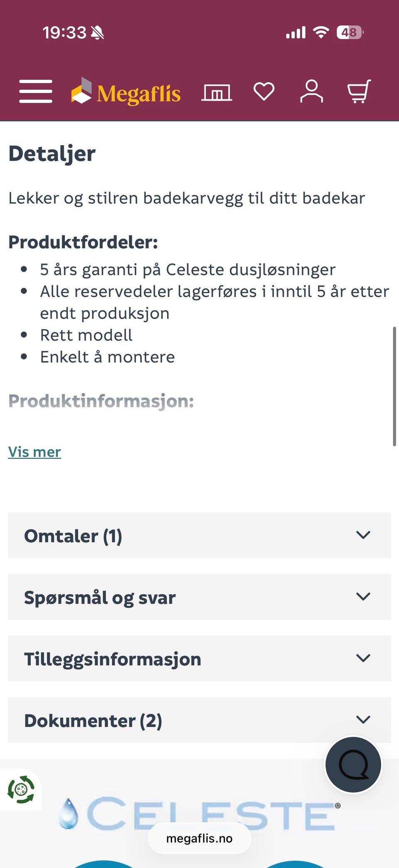Tap the muted notifications bell icon
This screenshot has width=399, height=868.
point(97,32)
